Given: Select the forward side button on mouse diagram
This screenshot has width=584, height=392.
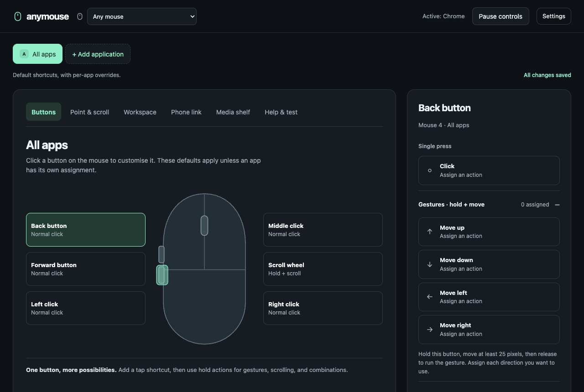Looking at the screenshot, I should (162, 254).
